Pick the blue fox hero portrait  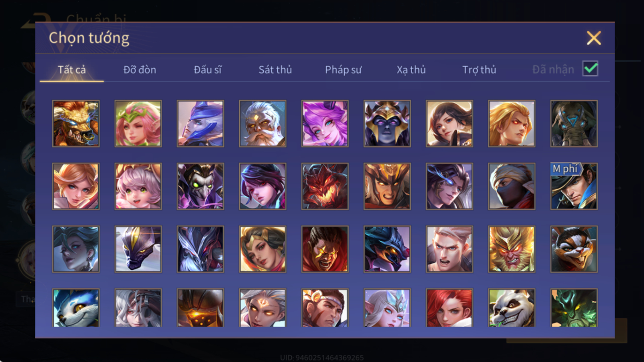(x=76, y=308)
